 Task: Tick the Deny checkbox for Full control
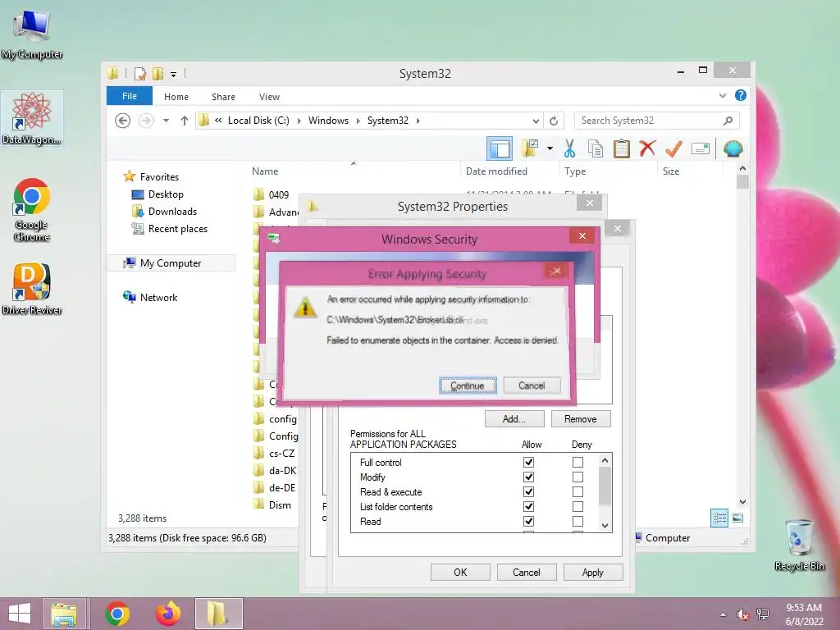(577, 462)
